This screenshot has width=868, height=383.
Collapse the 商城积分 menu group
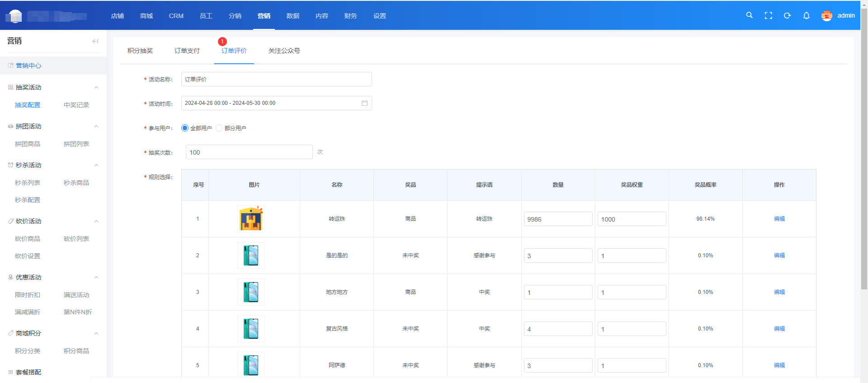[x=96, y=333]
